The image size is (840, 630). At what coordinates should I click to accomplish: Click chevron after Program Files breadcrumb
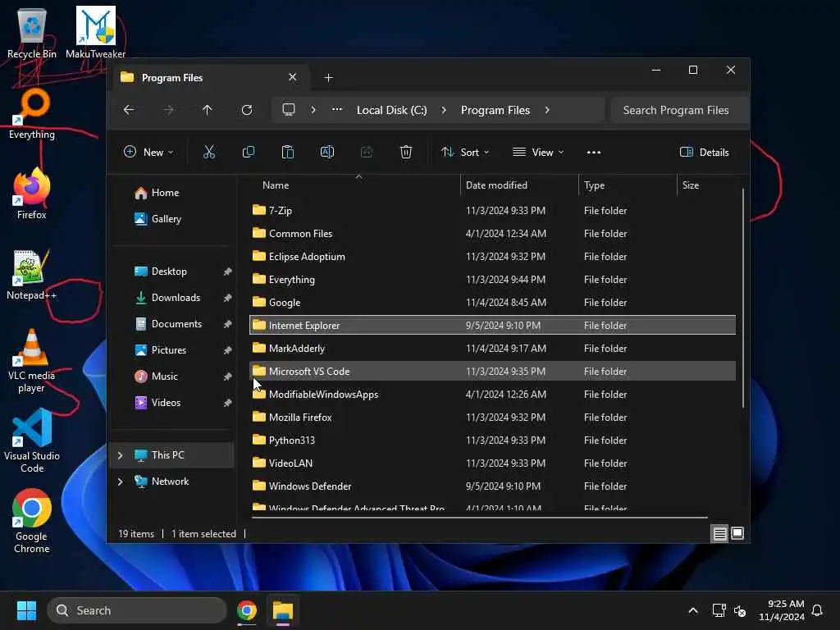click(547, 110)
